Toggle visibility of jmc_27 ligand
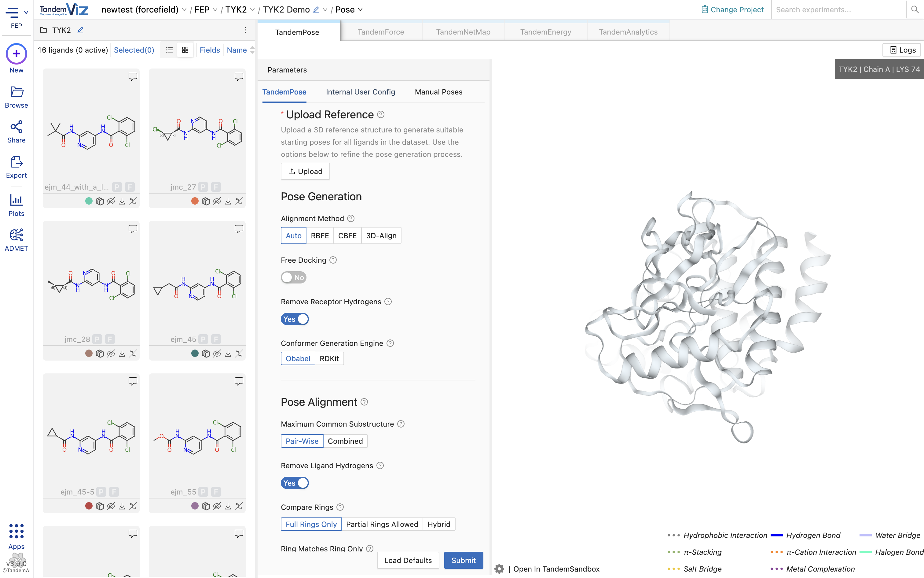Viewport: 924px width, 578px height. (x=217, y=202)
